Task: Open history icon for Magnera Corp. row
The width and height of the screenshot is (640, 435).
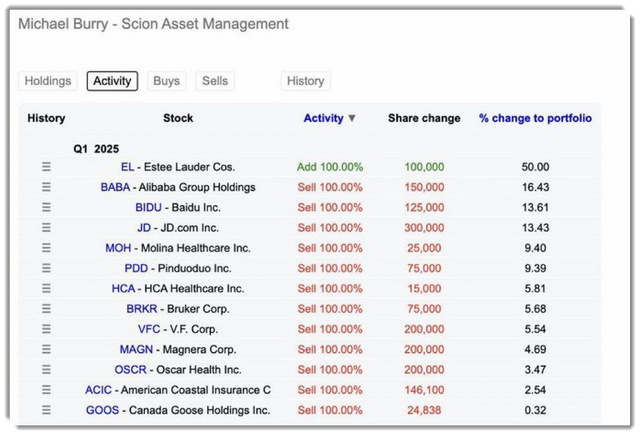Action: [x=47, y=349]
